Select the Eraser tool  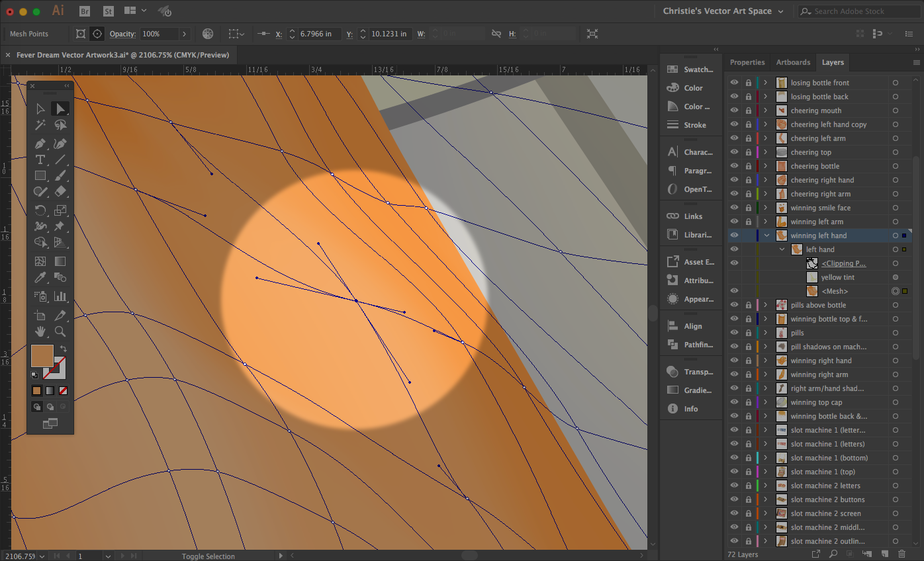pyautogui.click(x=60, y=192)
